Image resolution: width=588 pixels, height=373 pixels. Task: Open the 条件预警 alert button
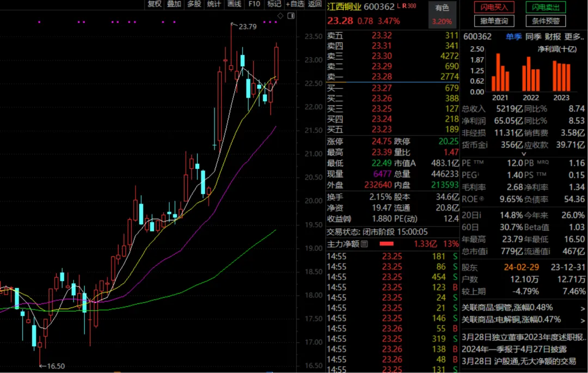(x=546, y=21)
